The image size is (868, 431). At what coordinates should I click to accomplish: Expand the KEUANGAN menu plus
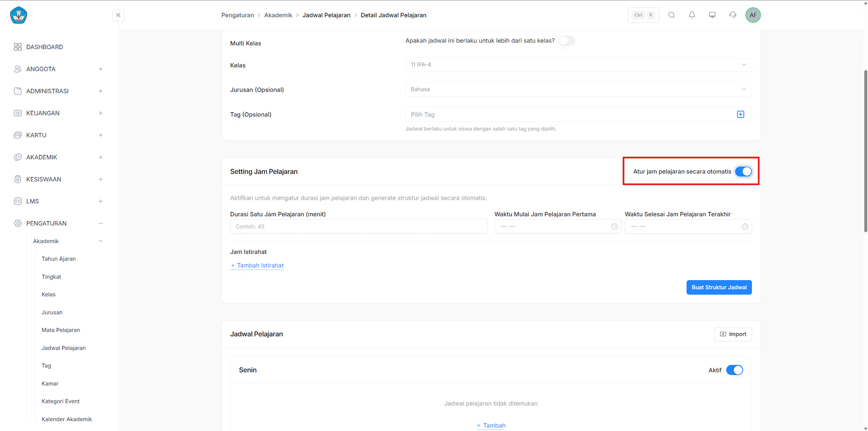(100, 113)
